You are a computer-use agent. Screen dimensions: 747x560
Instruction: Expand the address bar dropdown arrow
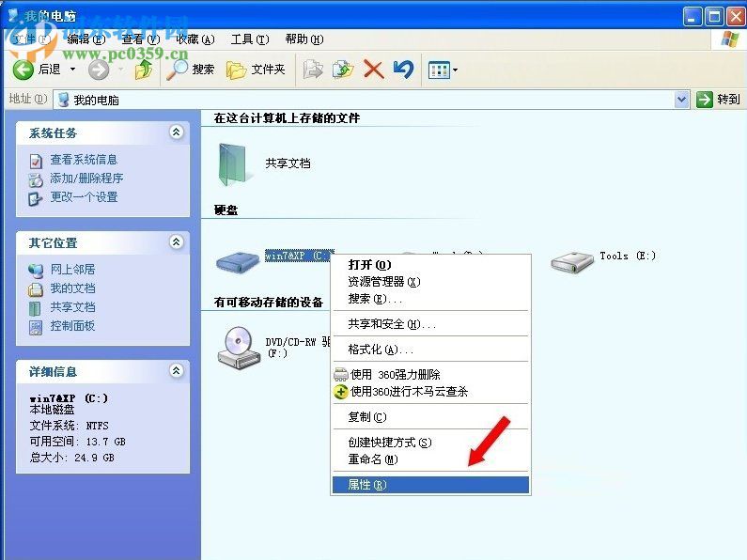tap(682, 100)
